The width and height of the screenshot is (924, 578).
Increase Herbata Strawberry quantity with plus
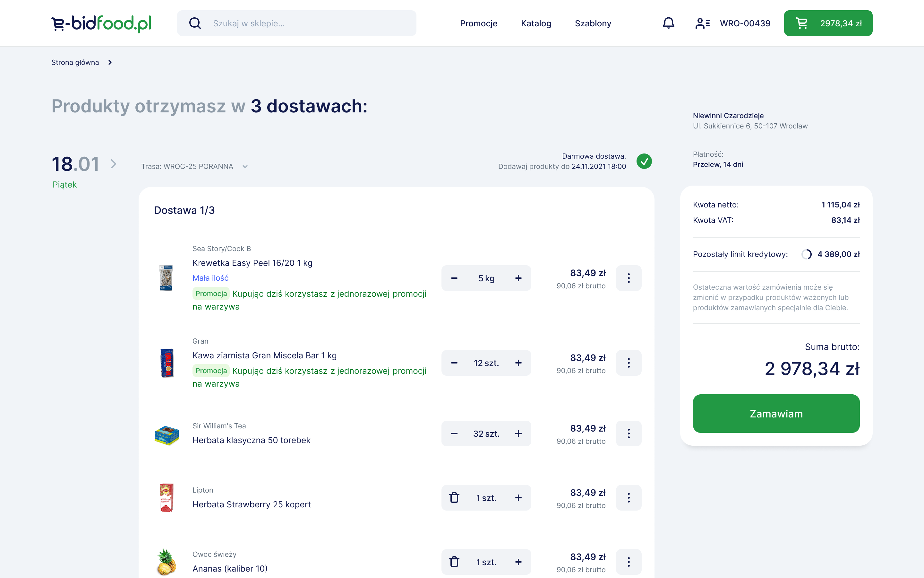pyautogui.click(x=518, y=498)
